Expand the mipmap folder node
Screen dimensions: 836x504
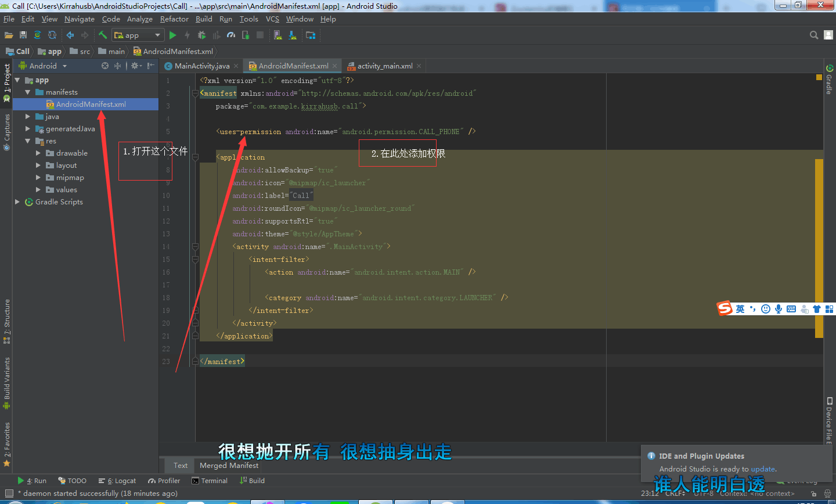coord(38,178)
